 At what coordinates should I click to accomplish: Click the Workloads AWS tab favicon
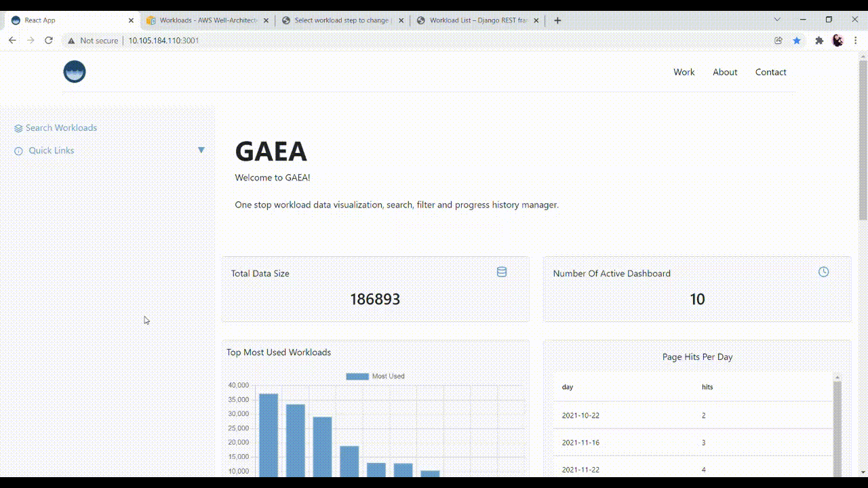(151, 20)
